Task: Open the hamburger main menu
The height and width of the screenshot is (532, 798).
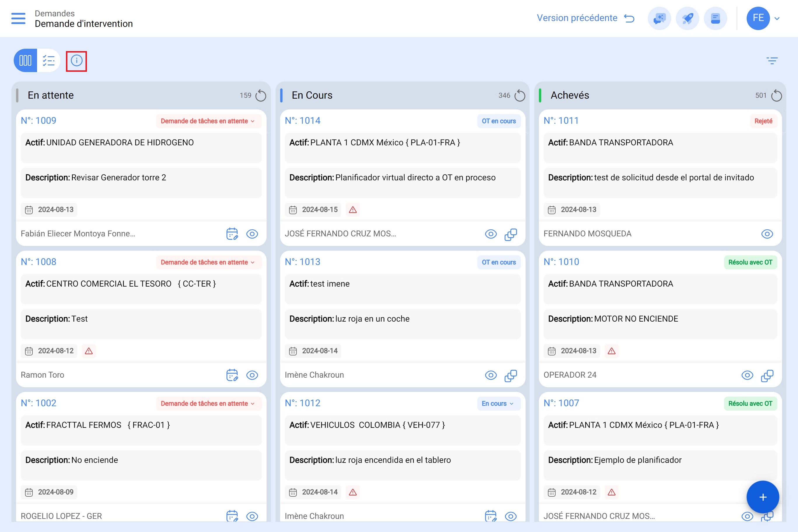Action: 18,18
